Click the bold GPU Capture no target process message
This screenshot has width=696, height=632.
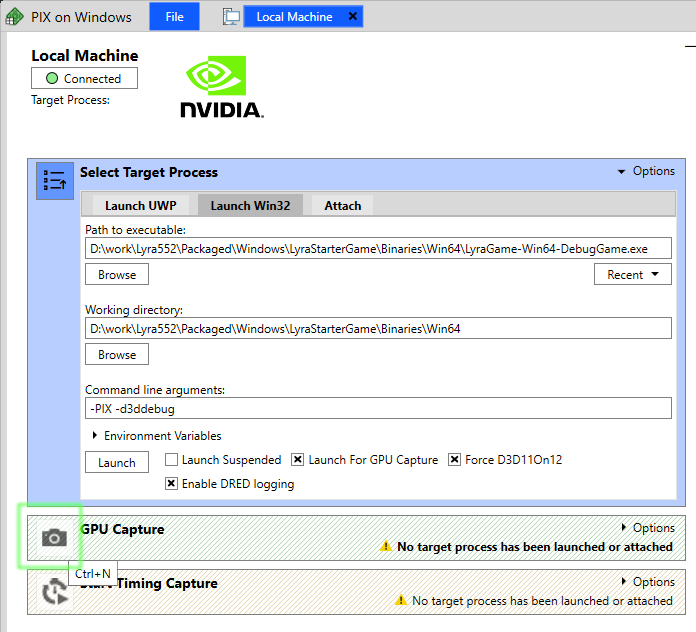[534, 547]
